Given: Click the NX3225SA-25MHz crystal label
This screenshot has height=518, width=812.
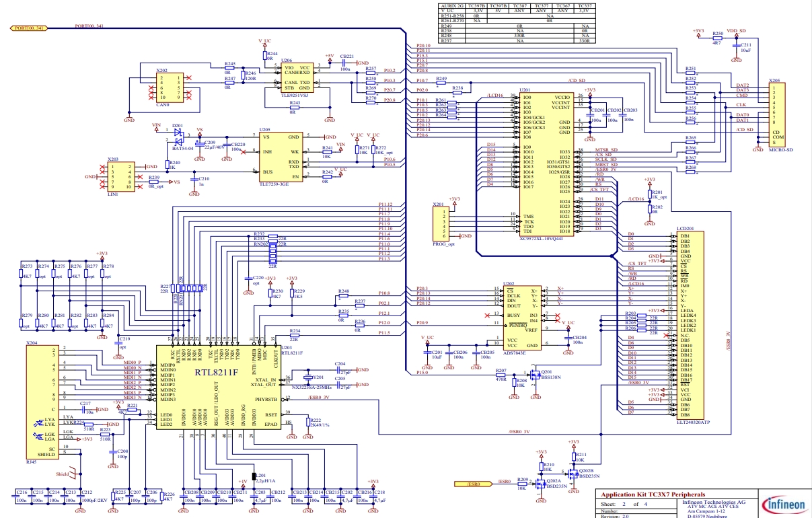Looking at the screenshot, I should [x=313, y=389].
